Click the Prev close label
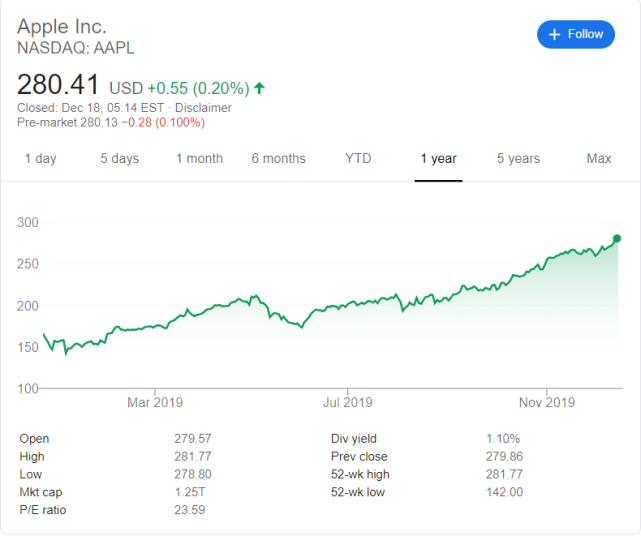Screen dimensions: 641x536 [x=359, y=456]
